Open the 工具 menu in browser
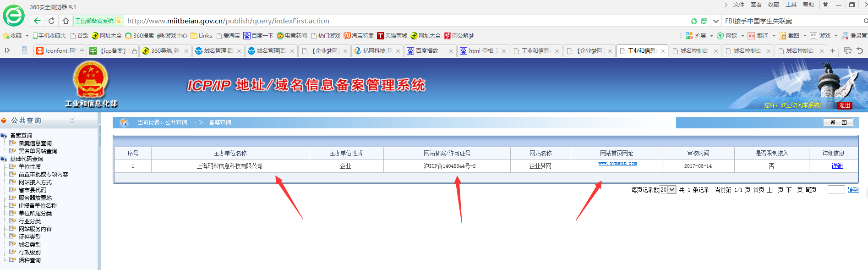The image size is (868, 270). pyautogui.click(x=791, y=5)
